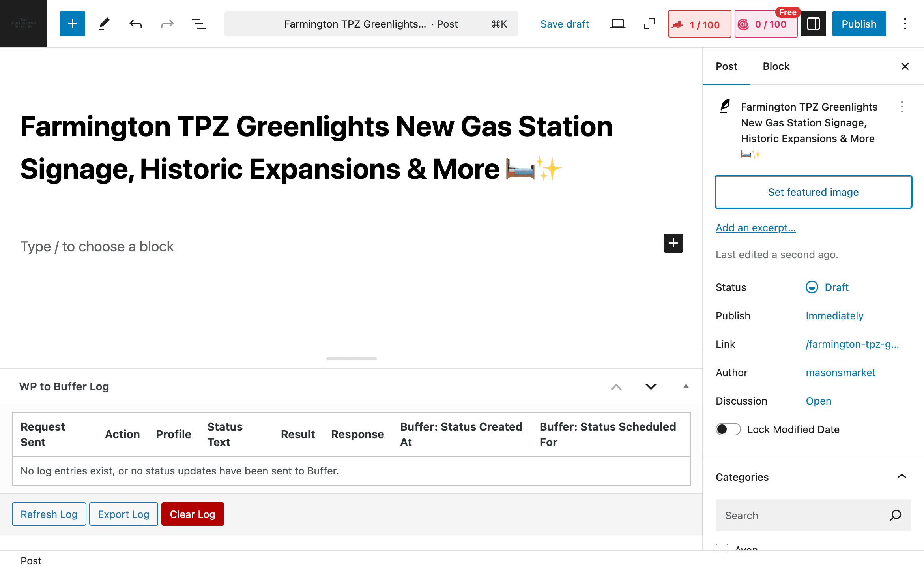
Task: Select the Tools pencil icon
Action: point(104,24)
